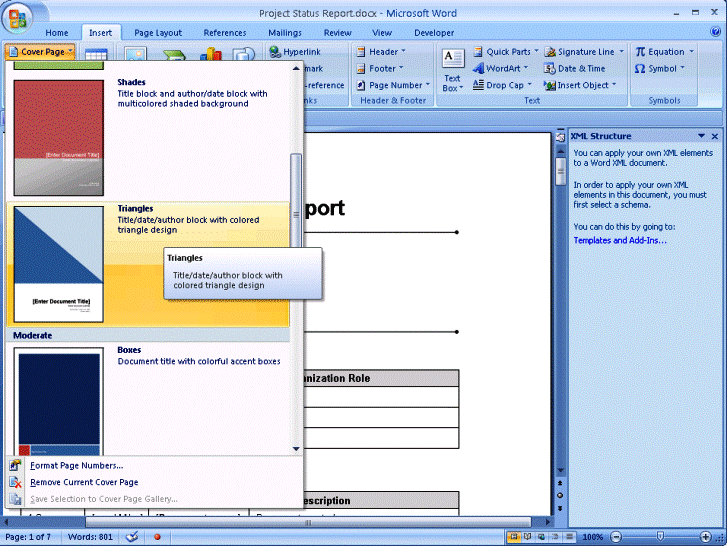Viewport: 727px width, 546px height.
Task: Go to next page double-arrow button
Action: (x=560, y=508)
